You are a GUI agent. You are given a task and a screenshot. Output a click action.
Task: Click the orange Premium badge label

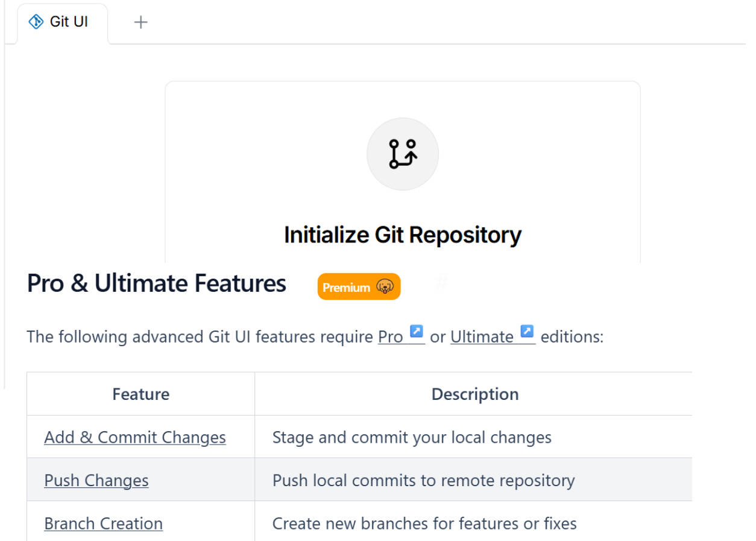tap(346, 288)
